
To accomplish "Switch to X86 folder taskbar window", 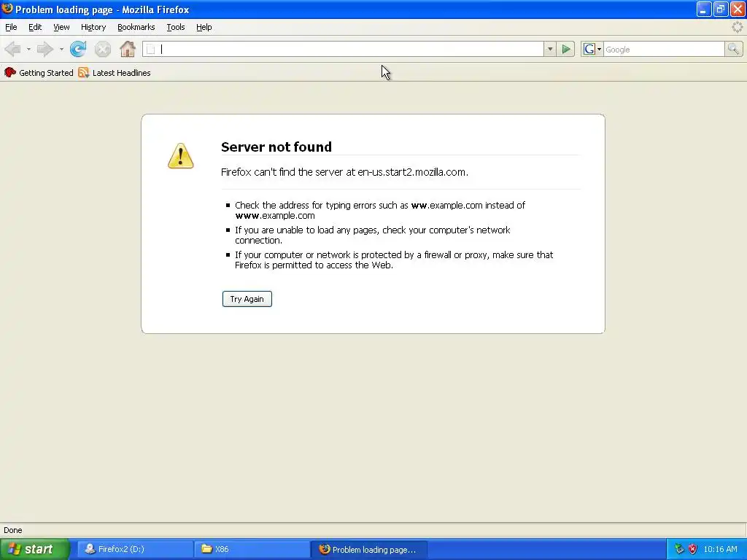I will pyautogui.click(x=252, y=549).
